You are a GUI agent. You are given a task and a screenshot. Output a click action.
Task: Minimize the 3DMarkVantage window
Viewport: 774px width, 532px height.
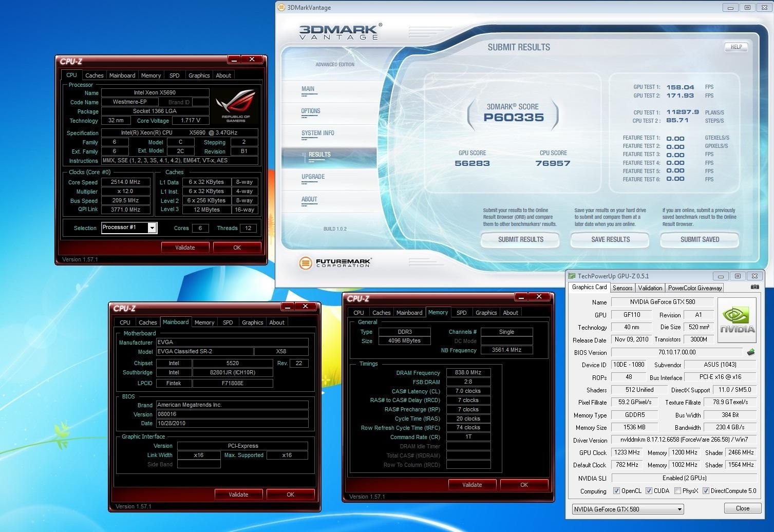(730, 7)
